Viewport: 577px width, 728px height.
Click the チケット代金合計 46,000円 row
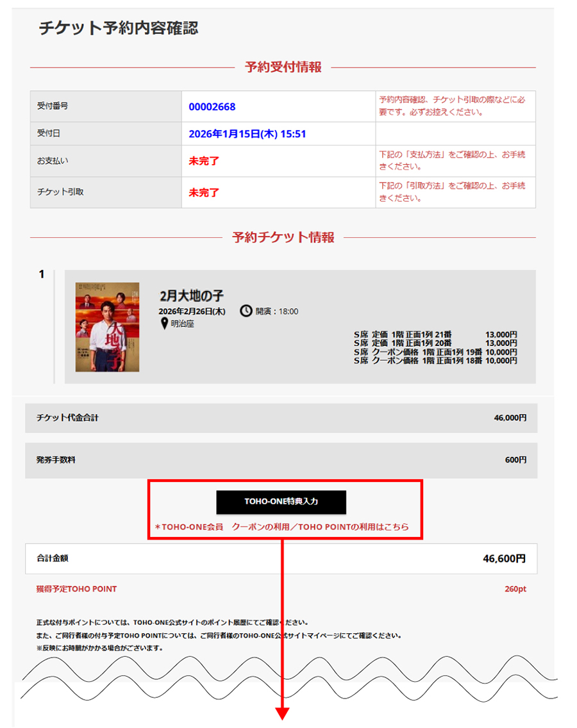(281, 418)
